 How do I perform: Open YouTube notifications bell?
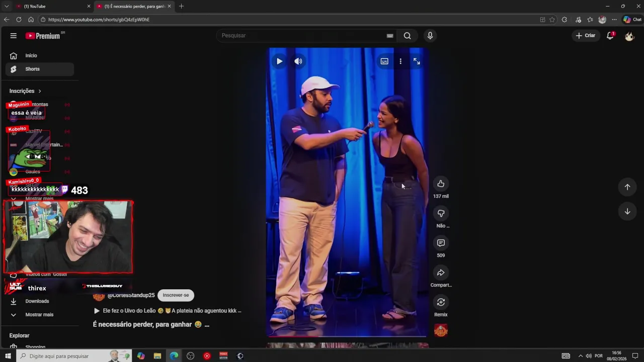[x=610, y=36]
